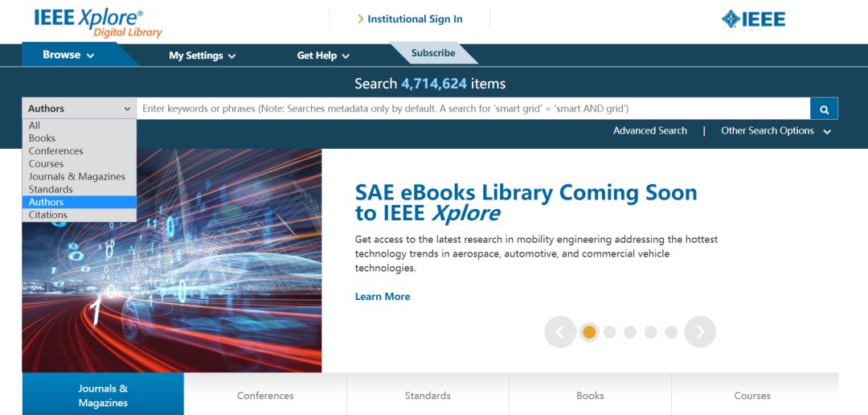Choose Citations in the search-type list
The image size is (868, 415).
pos(79,215)
